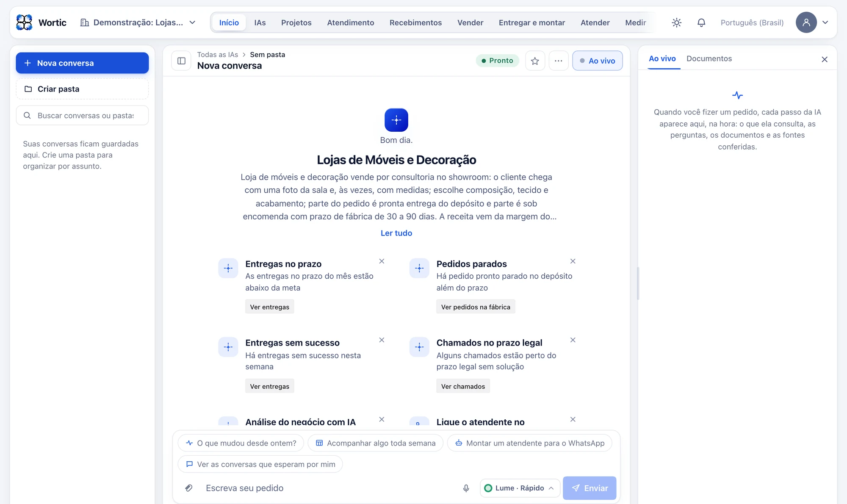Click the Wortic logo icon
This screenshot has height=504, width=847.
pos(24,22)
